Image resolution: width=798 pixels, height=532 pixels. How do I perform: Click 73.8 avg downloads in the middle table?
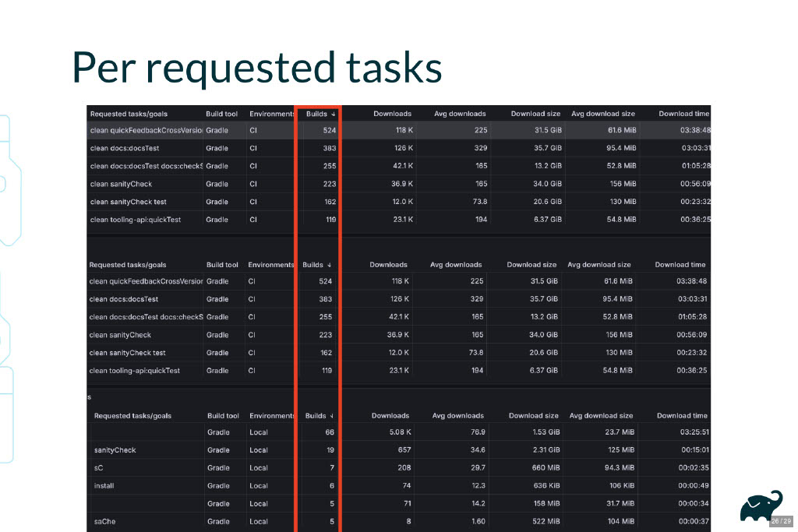pyautogui.click(x=476, y=353)
